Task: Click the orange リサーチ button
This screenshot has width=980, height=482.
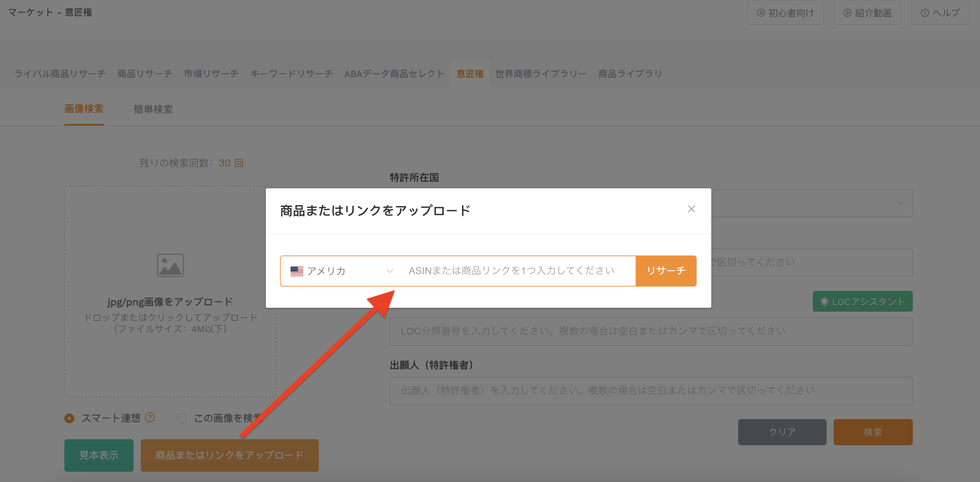Action: click(666, 271)
